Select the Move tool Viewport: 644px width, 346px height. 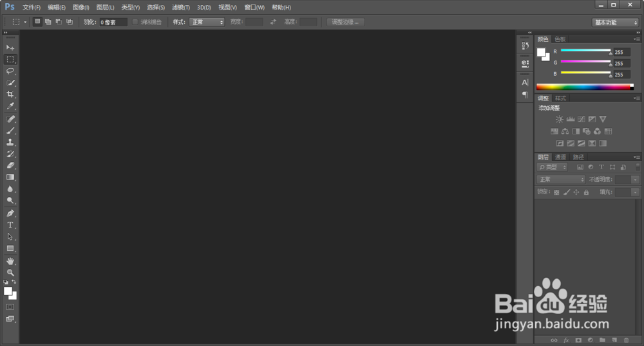click(10, 48)
